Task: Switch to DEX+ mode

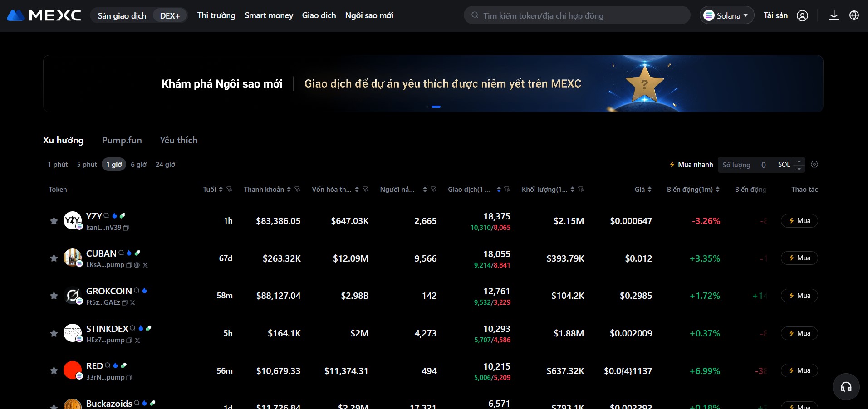Action: pos(170,16)
